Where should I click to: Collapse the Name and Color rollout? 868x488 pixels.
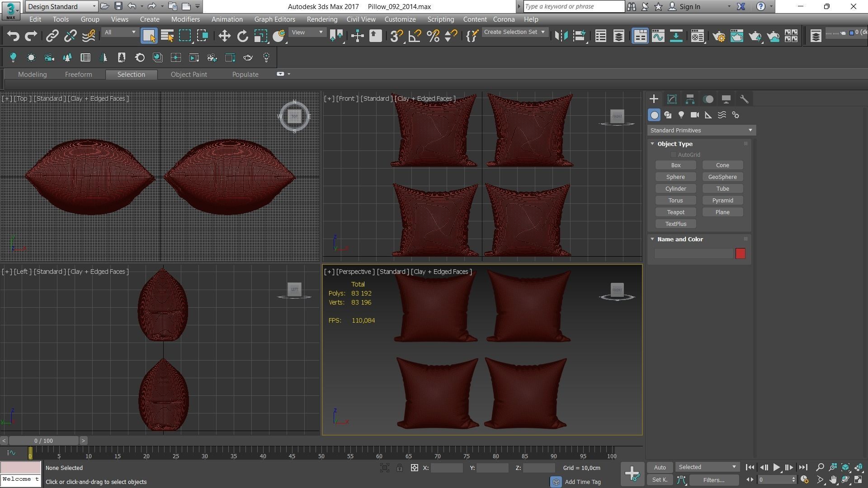tap(652, 239)
